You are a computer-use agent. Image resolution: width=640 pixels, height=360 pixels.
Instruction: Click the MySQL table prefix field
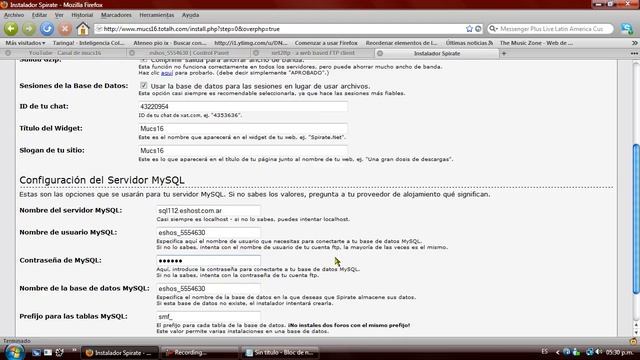pos(208,316)
